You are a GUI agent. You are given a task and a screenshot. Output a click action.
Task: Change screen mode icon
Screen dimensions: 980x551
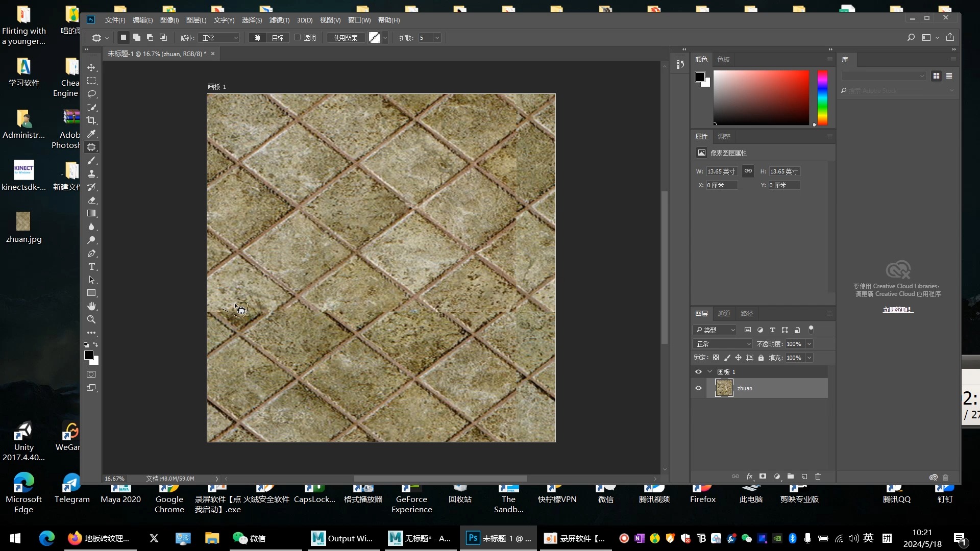click(x=91, y=388)
